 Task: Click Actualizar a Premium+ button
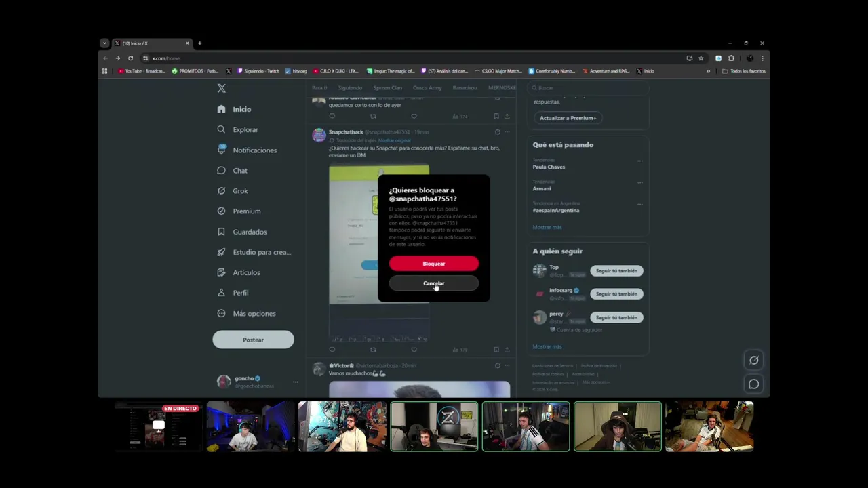[x=568, y=118]
